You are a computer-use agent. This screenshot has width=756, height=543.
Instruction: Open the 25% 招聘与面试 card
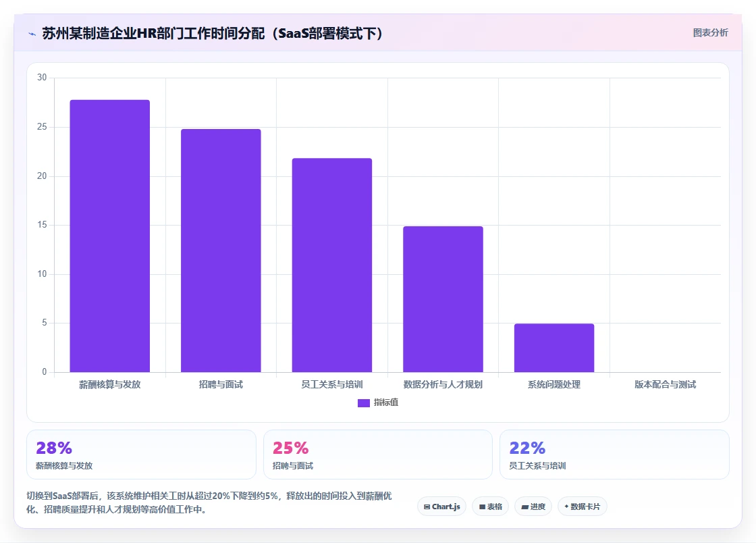click(378, 455)
